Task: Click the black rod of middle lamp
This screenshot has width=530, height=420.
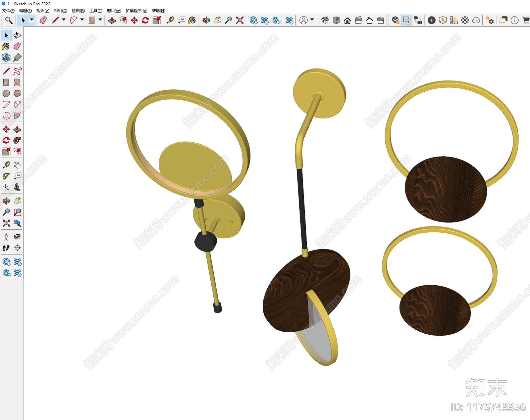Action: click(301, 209)
